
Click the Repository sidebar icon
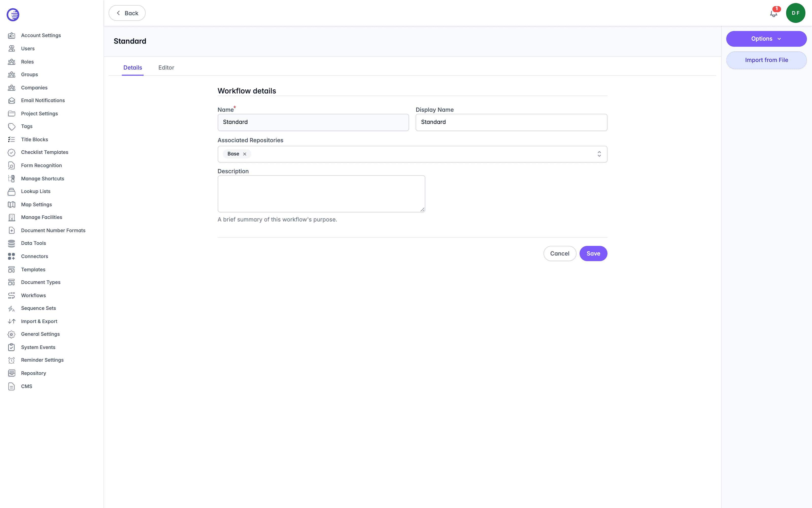11,373
